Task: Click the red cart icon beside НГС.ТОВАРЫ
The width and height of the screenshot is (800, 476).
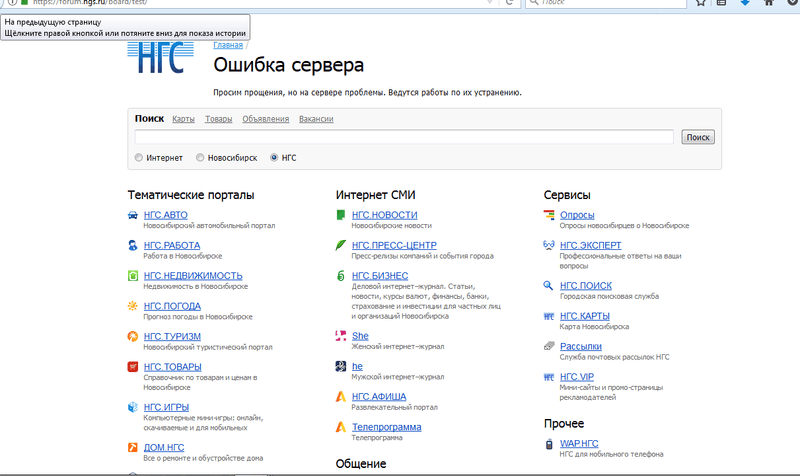Action: click(x=133, y=366)
